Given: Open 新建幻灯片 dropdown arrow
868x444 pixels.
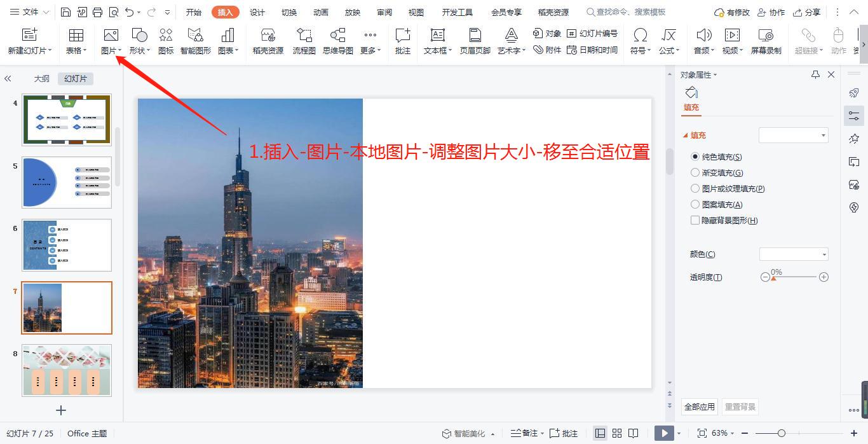Looking at the screenshot, I should [x=50, y=51].
